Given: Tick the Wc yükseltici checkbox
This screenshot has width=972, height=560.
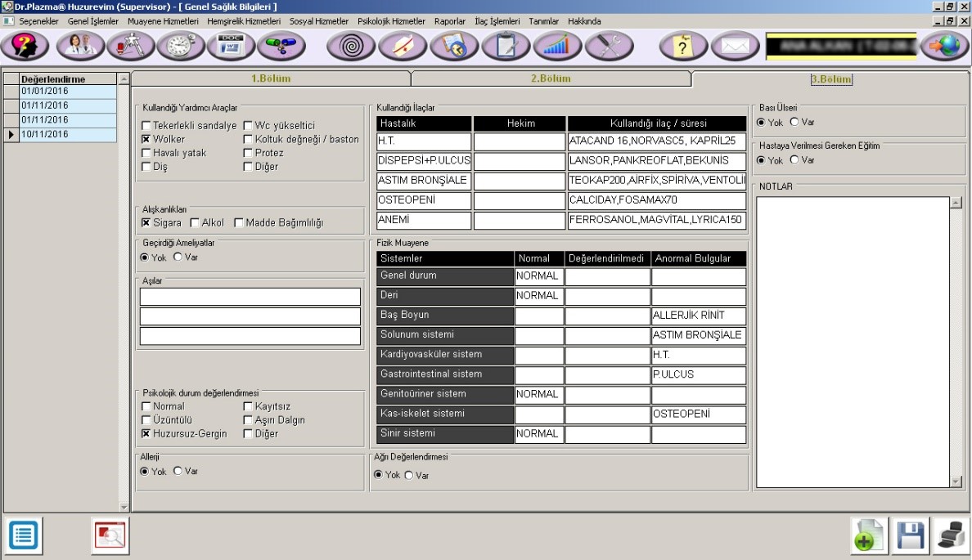Looking at the screenshot, I should [248, 125].
